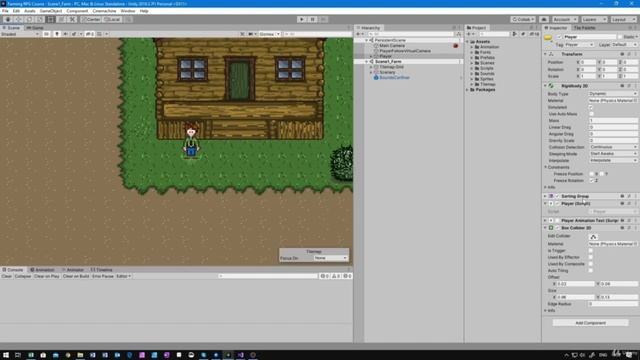The height and width of the screenshot is (360, 640).
Task: Open the Body Type dropdown
Action: [613, 94]
